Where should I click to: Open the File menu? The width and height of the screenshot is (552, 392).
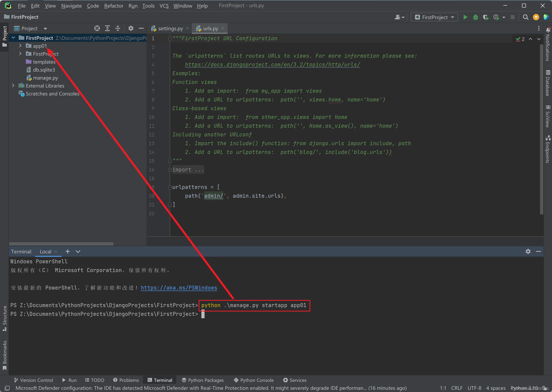click(x=21, y=6)
